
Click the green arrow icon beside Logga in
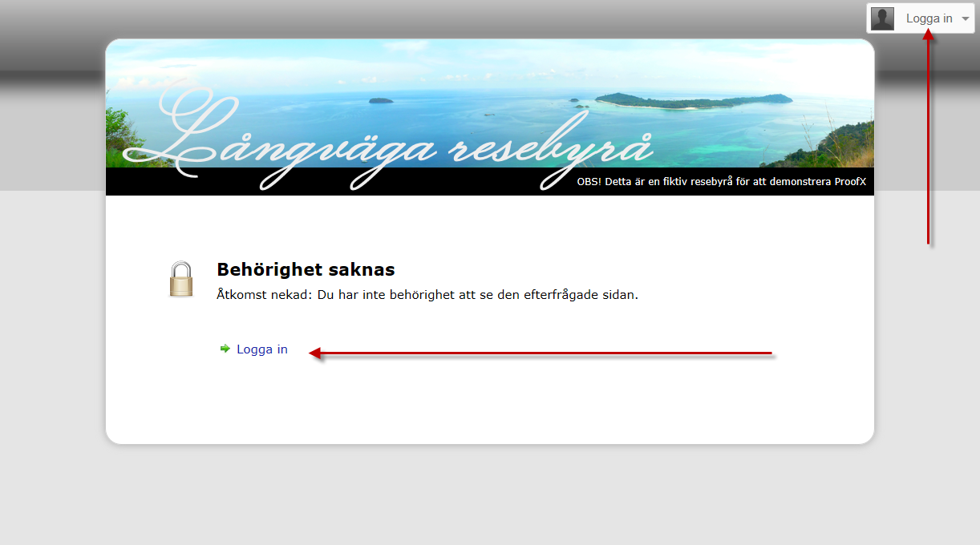[x=225, y=349]
